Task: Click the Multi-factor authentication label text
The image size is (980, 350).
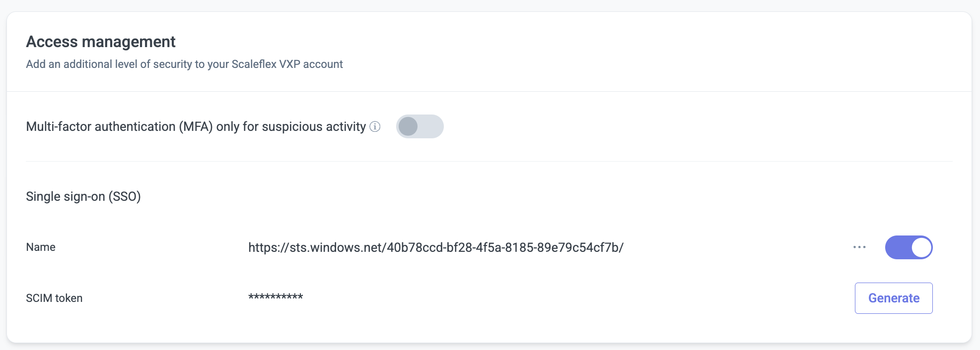Action: (x=196, y=126)
